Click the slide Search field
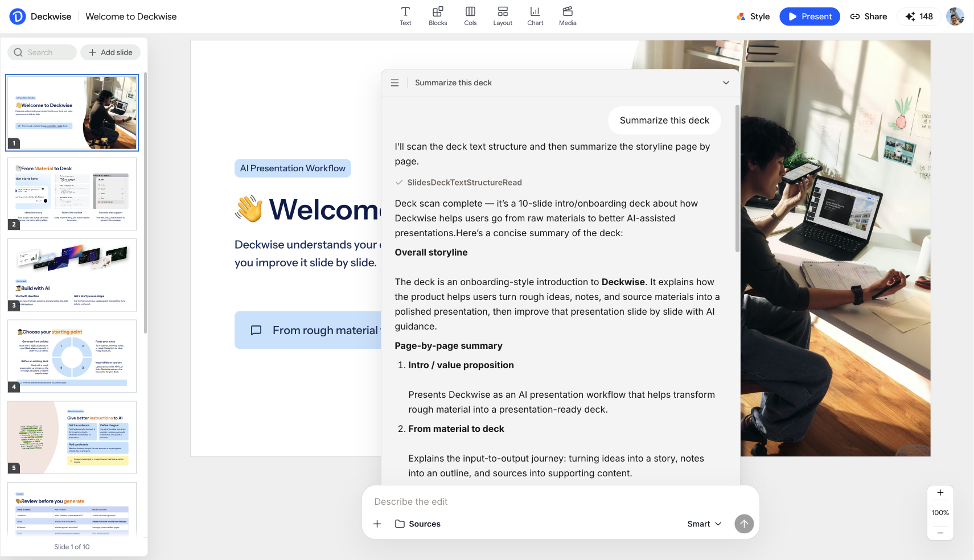 click(x=42, y=52)
